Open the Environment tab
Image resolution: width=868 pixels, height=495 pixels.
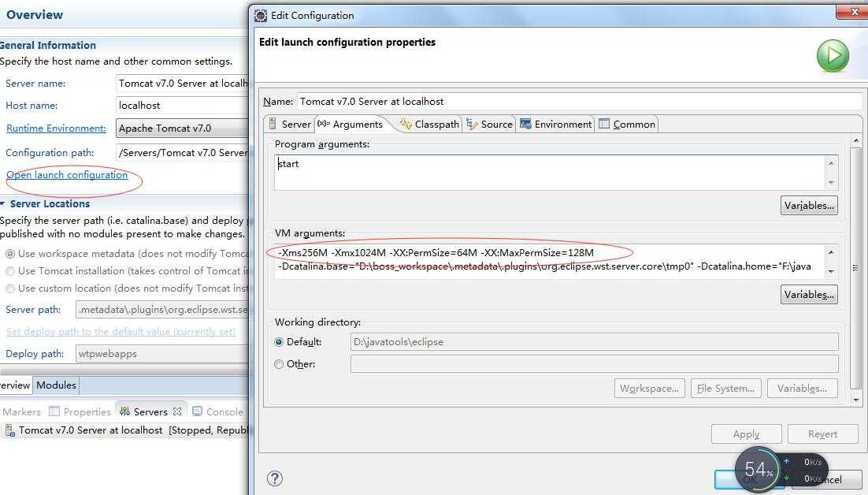556,124
